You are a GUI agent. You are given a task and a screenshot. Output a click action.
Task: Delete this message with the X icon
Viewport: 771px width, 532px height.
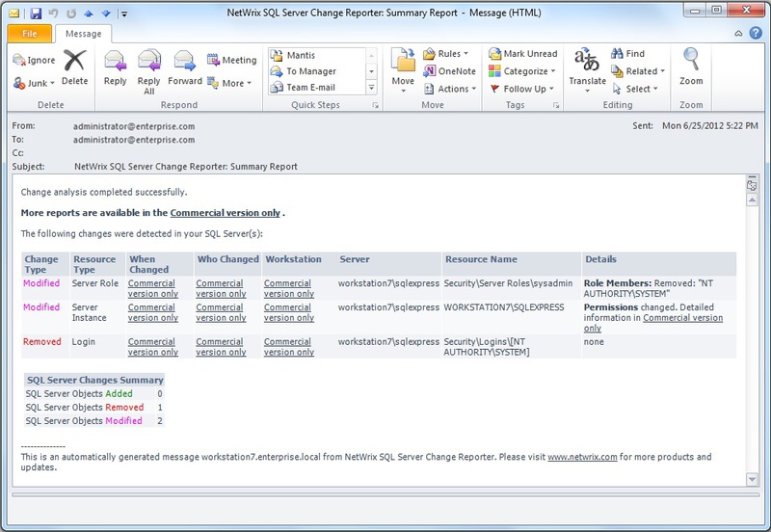[75, 67]
